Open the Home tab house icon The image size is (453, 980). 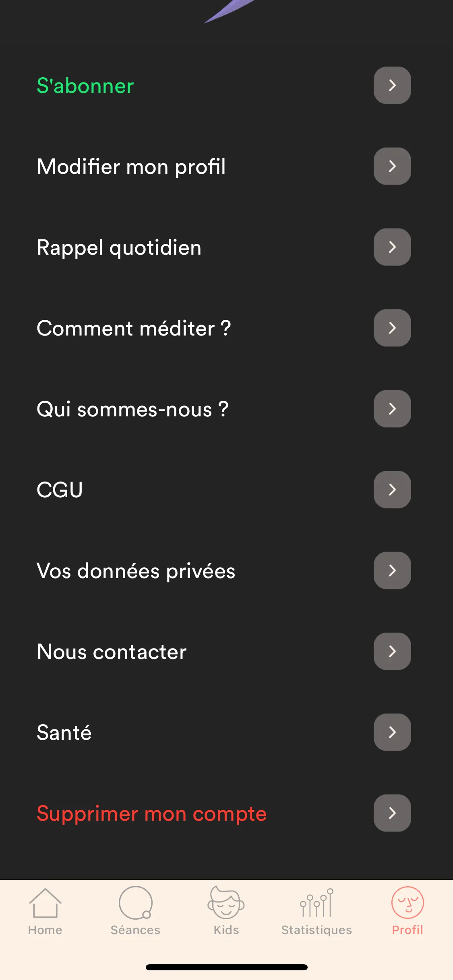point(45,903)
